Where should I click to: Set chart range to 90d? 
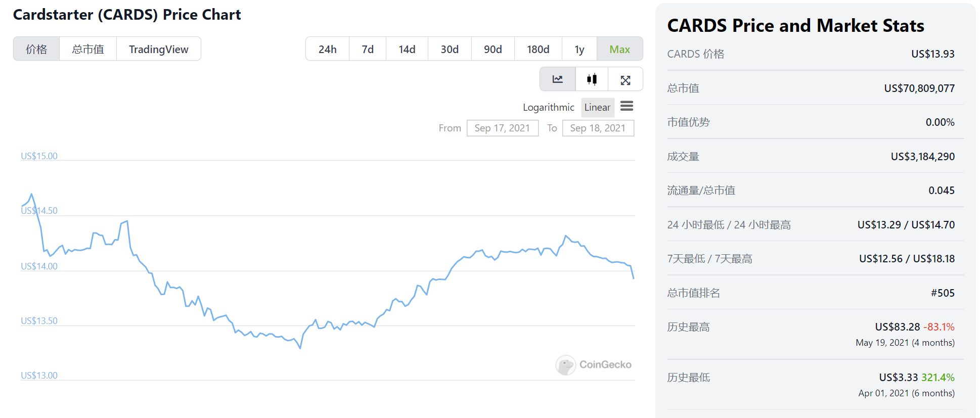pyautogui.click(x=493, y=49)
